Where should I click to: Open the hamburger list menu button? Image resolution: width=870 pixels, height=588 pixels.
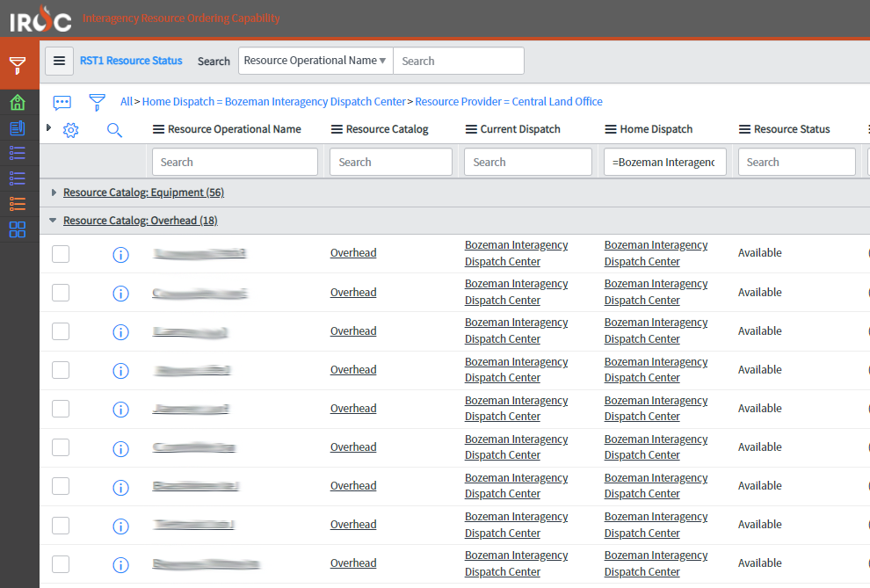(x=59, y=61)
